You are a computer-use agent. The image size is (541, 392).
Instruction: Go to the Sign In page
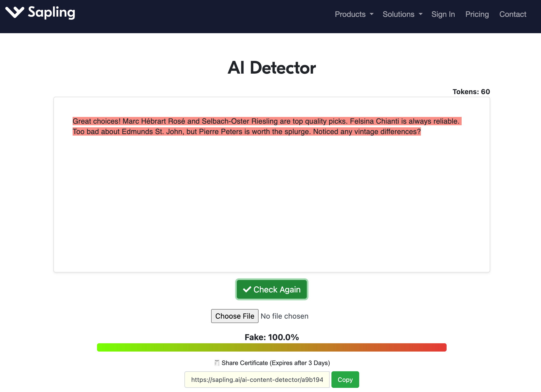pyautogui.click(x=443, y=14)
